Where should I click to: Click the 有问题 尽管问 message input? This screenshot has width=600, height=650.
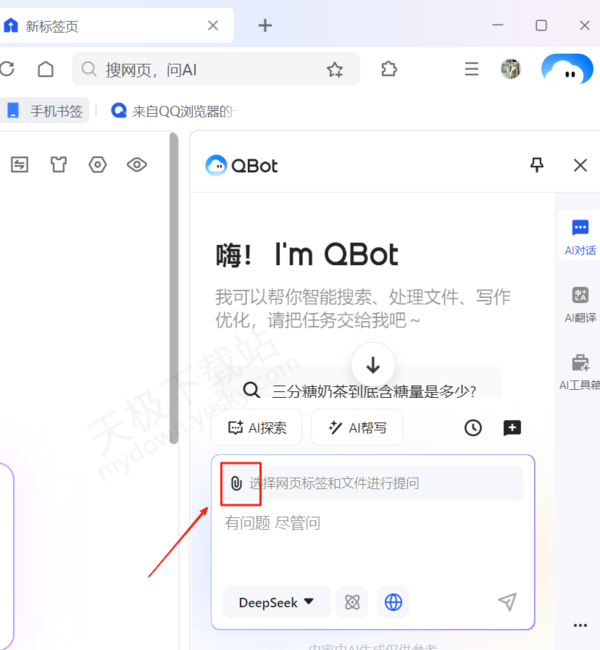point(370,540)
